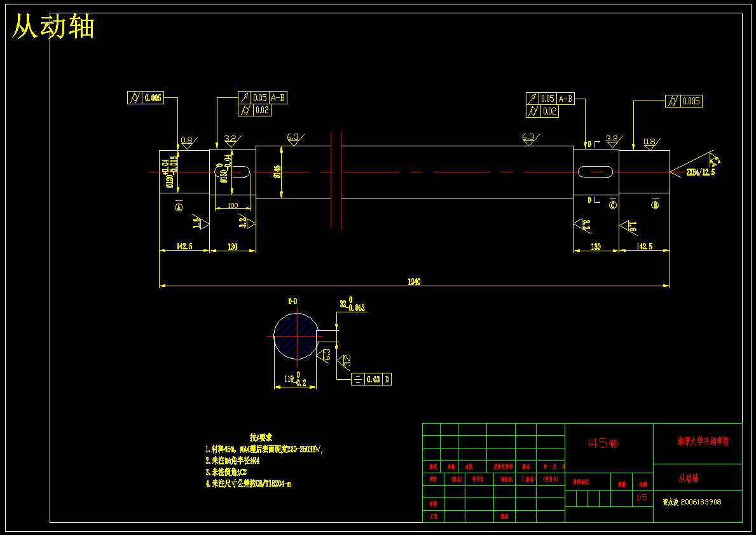Click the right keyway slot between D marks
This screenshot has width=756, height=535.
pos(595,172)
